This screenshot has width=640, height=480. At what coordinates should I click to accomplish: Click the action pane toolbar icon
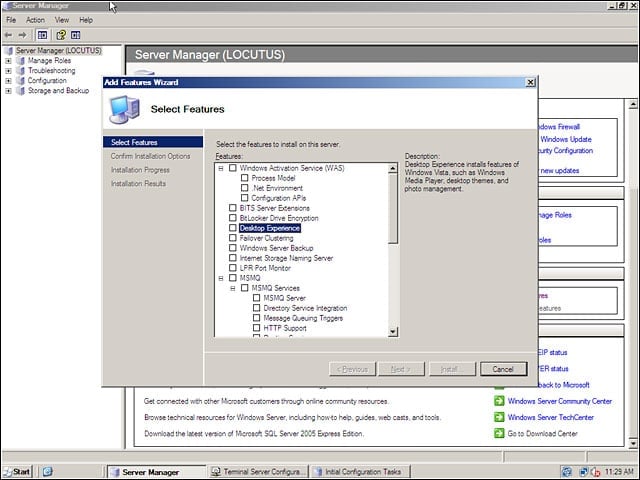click(x=76, y=35)
